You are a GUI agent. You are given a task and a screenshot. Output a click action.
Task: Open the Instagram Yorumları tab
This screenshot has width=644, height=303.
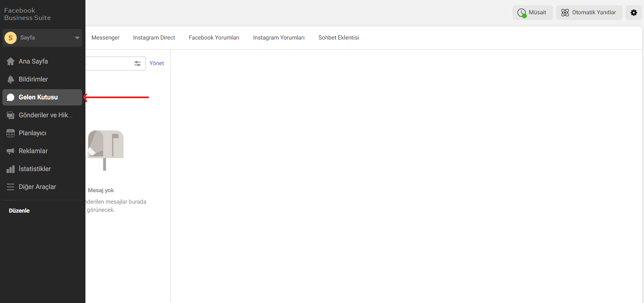point(279,37)
